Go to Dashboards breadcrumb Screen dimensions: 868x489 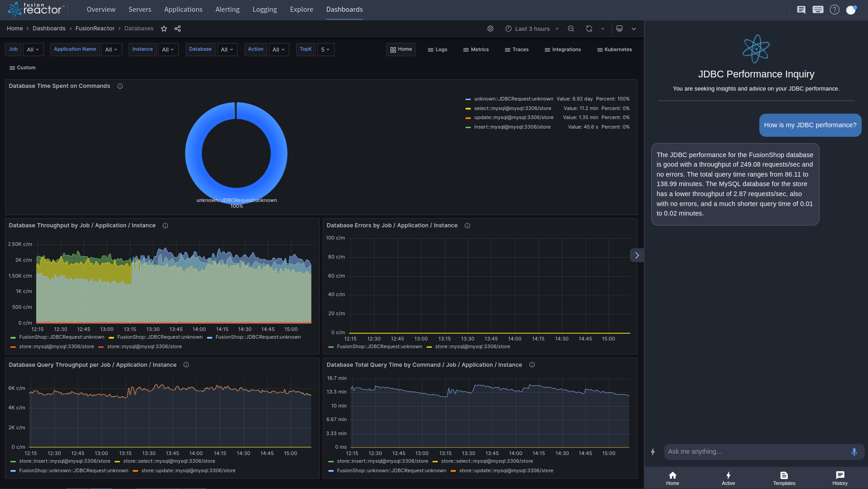click(49, 29)
